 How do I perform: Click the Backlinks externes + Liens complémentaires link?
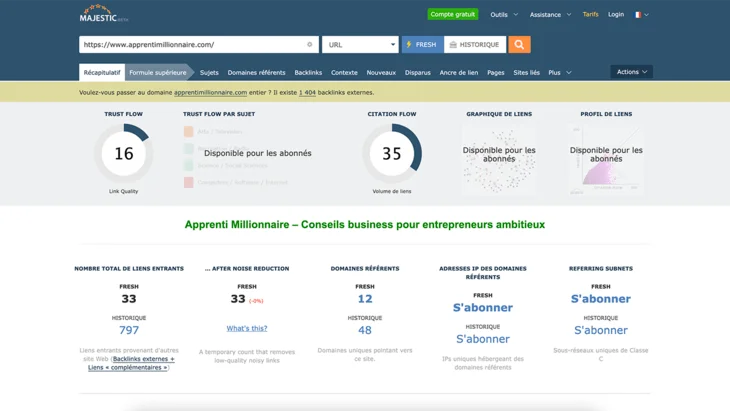[x=131, y=363]
